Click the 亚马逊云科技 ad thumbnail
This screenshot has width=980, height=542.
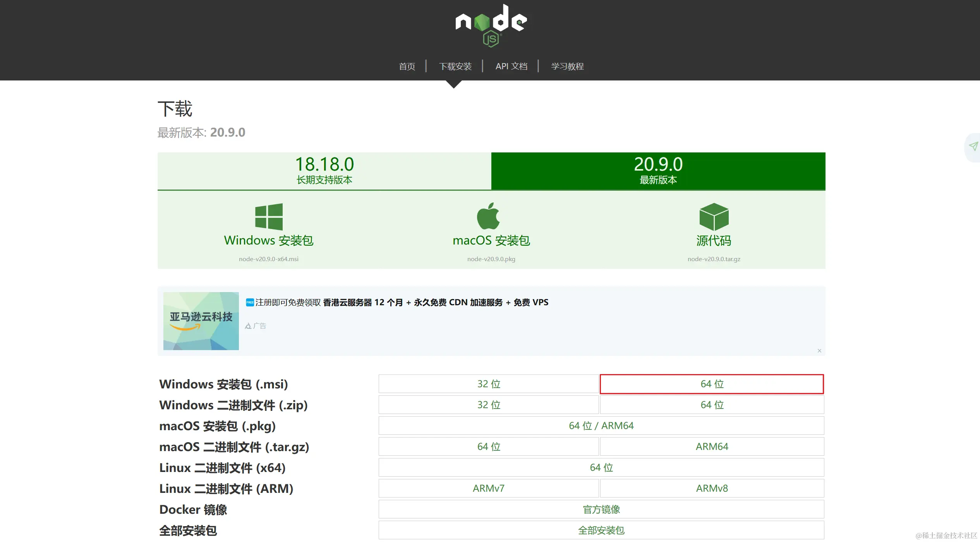point(201,321)
